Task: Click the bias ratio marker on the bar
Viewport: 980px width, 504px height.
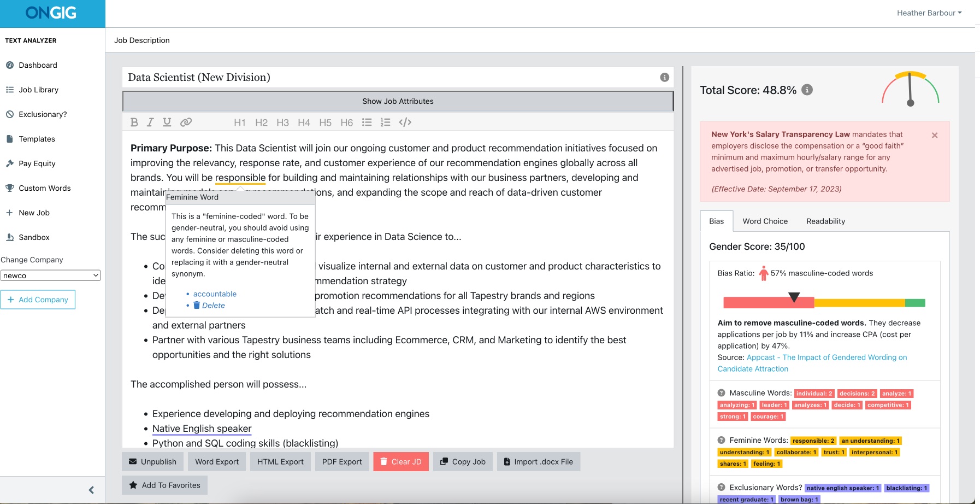Action: pos(794,297)
